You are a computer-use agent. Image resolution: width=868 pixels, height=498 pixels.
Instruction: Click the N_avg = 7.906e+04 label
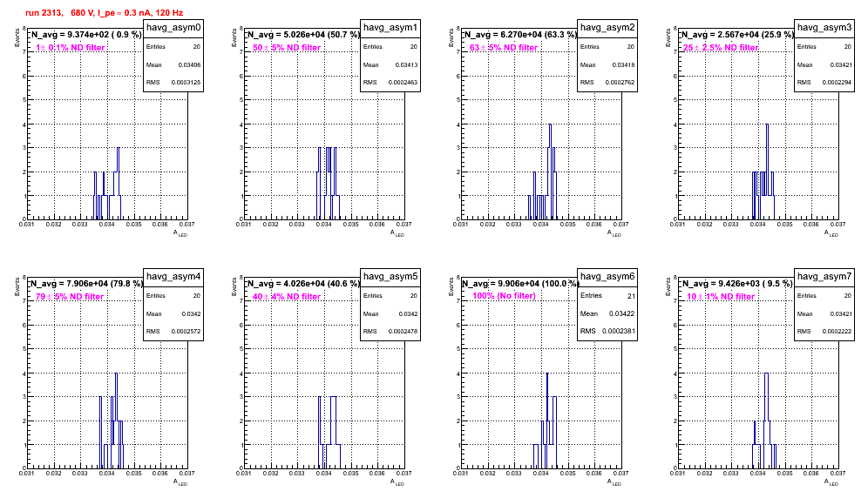86,284
